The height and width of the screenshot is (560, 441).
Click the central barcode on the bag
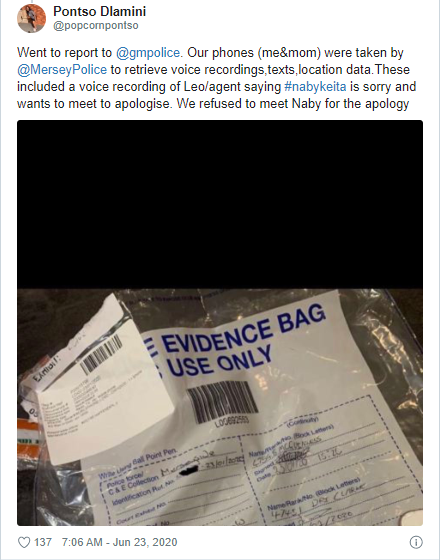tap(222, 402)
